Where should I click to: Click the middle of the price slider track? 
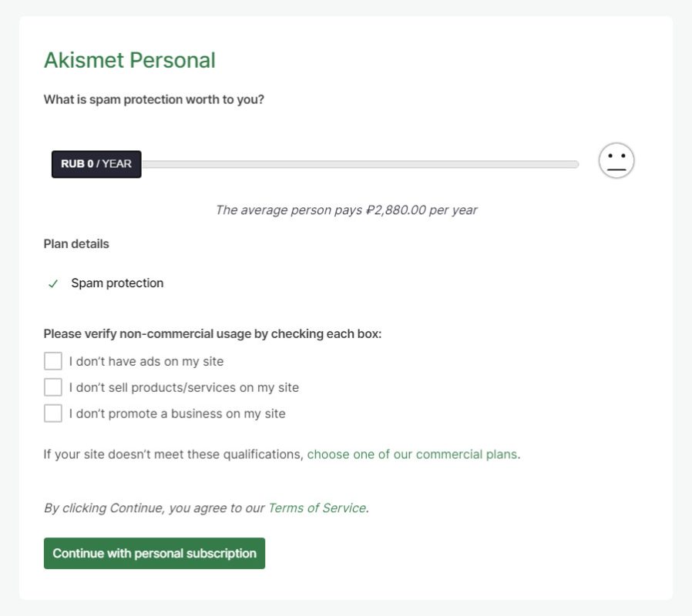359,164
